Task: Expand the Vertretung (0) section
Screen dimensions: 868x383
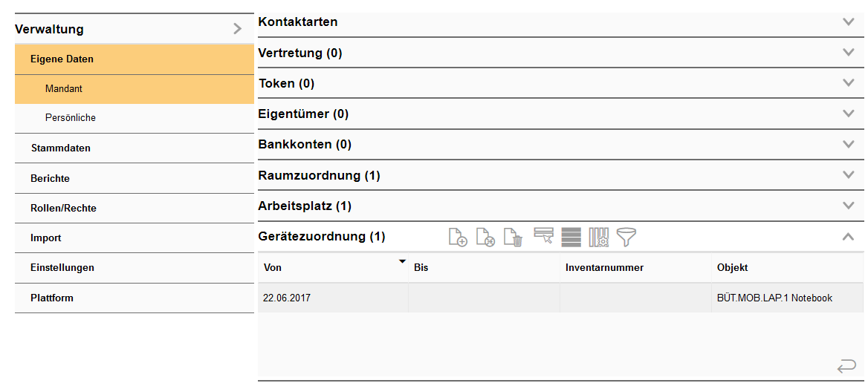Action: tap(849, 53)
